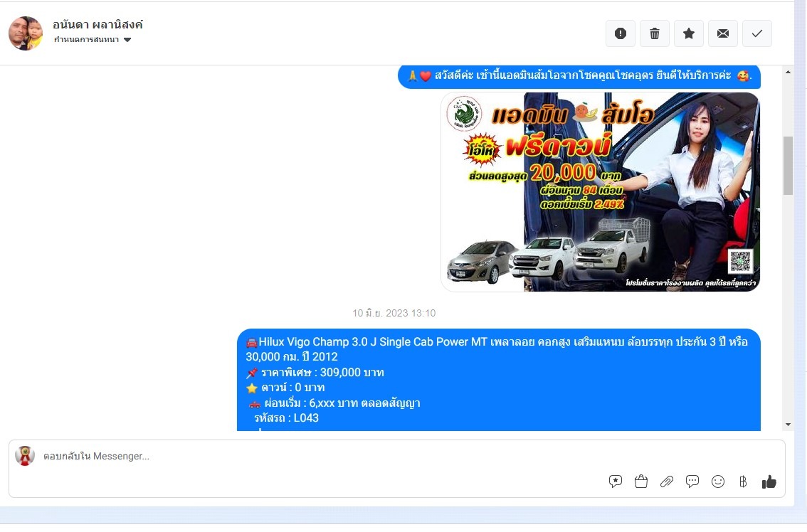
Task: Attach a file with paperclip icon
Action: (x=667, y=482)
